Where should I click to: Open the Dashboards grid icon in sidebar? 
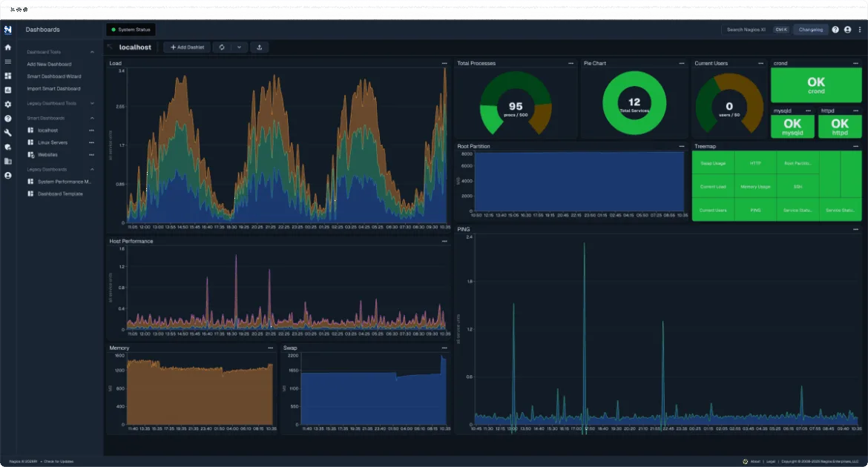tap(7, 76)
